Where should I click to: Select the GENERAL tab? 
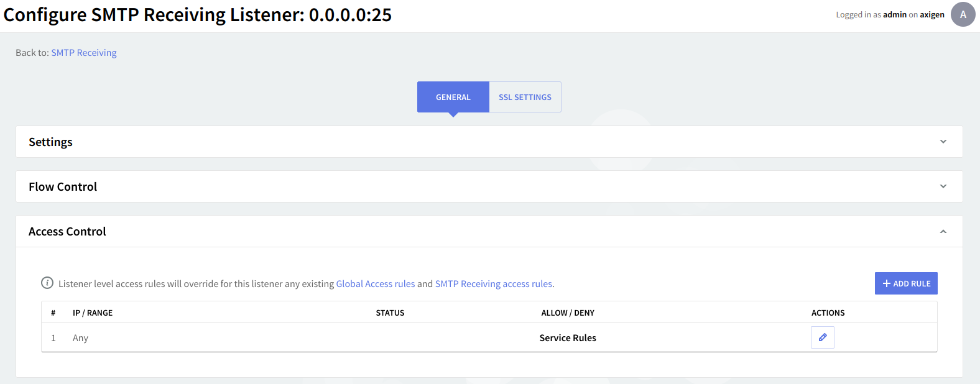tap(453, 97)
